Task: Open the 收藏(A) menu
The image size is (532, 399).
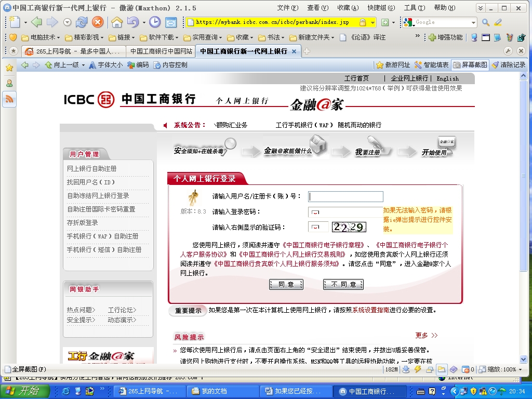Action: tap(348, 8)
